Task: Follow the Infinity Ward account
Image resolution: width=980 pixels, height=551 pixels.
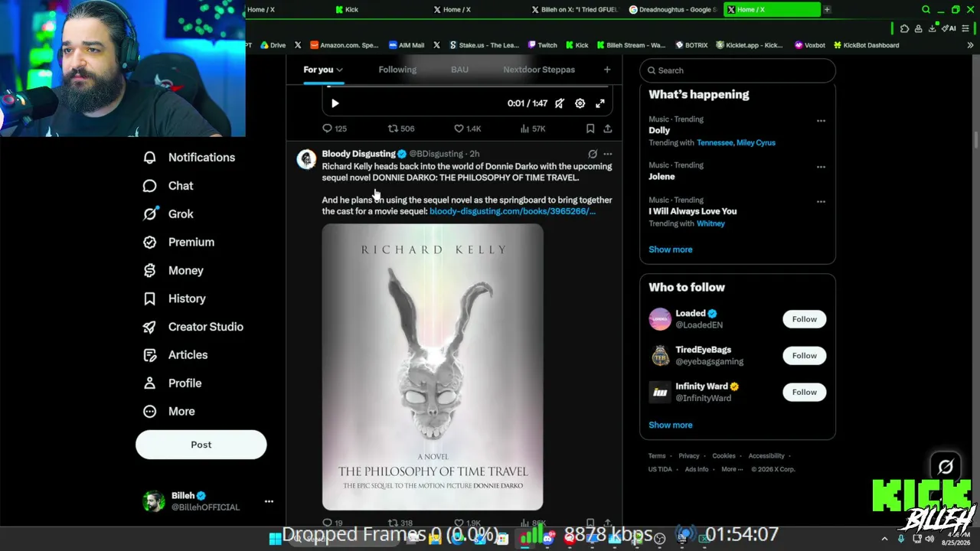Action: (804, 393)
